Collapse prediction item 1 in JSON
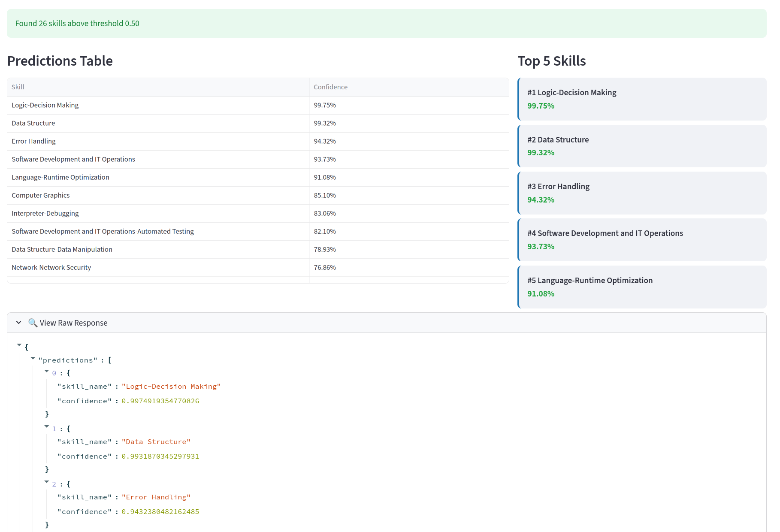Image resolution: width=780 pixels, height=532 pixels. [47, 427]
